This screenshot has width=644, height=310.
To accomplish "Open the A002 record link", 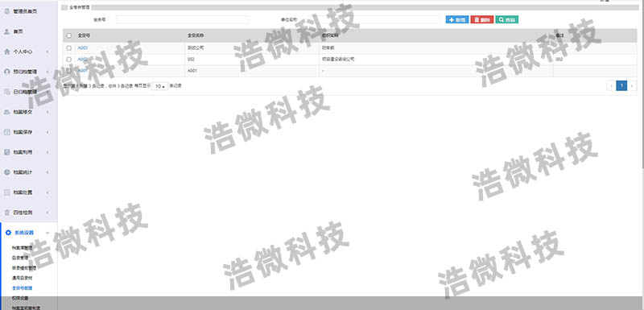I will [x=83, y=60].
